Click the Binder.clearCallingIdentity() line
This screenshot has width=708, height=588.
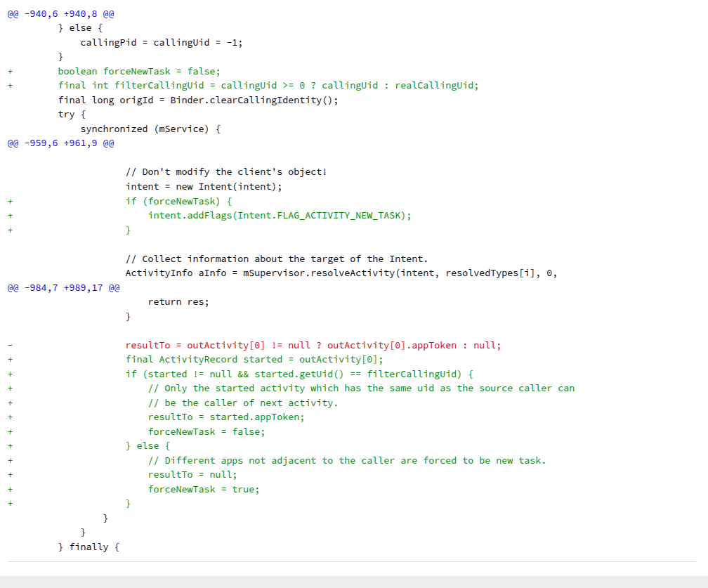[197, 100]
